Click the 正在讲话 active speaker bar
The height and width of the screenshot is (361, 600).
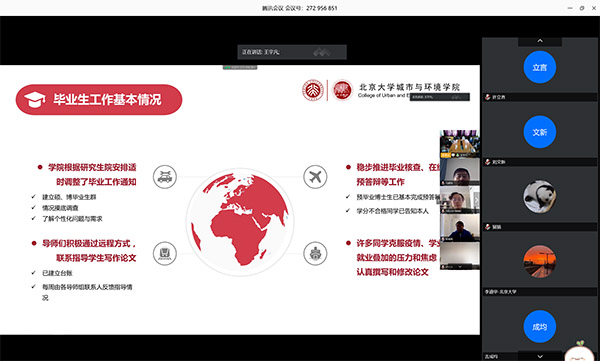(x=292, y=52)
